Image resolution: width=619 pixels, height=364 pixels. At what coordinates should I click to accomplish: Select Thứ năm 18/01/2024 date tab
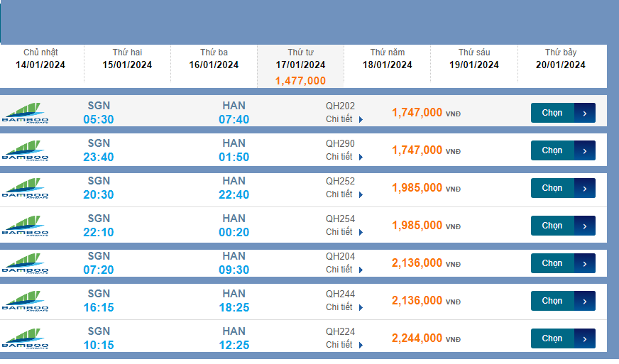tap(388, 59)
